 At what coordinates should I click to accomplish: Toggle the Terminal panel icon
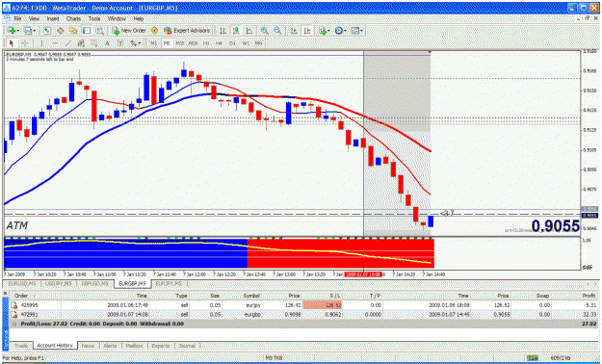pos(87,31)
